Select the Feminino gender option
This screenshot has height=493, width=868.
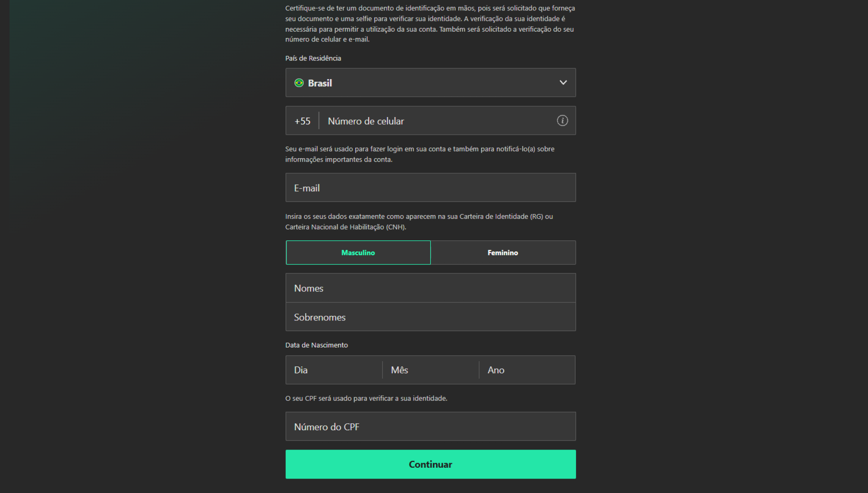[x=503, y=253]
